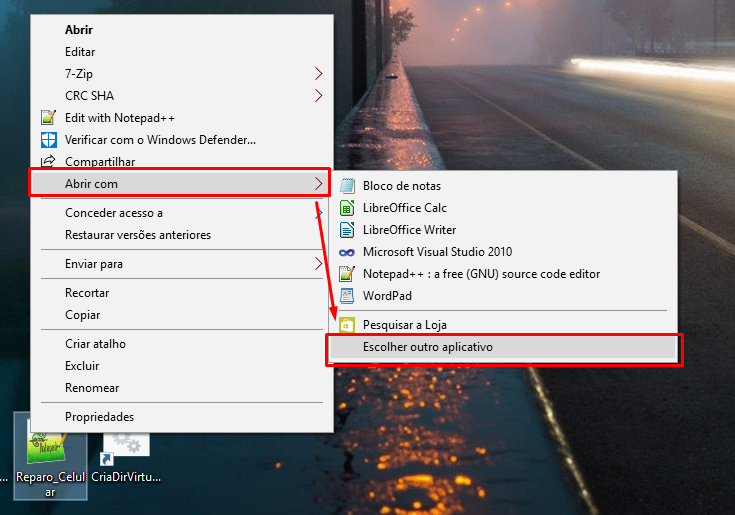The height and width of the screenshot is (515, 735).
Task: Click the Bloco de notas notepad icon
Action: (347, 186)
